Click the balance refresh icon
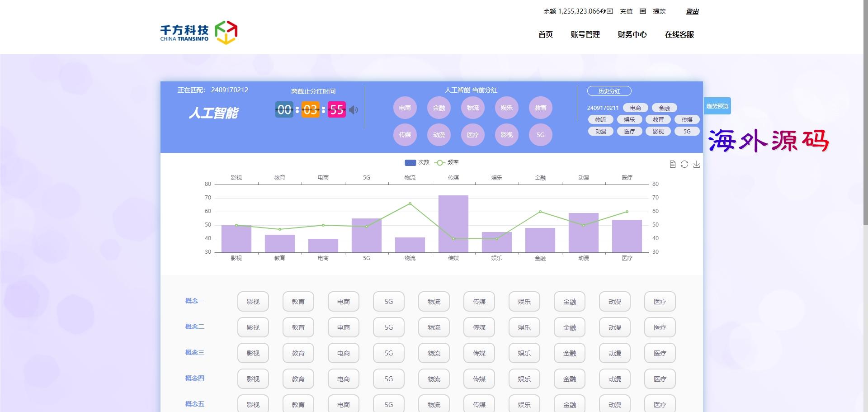Screen dimensions: 868x412 pyautogui.click(x=603, y=11)
